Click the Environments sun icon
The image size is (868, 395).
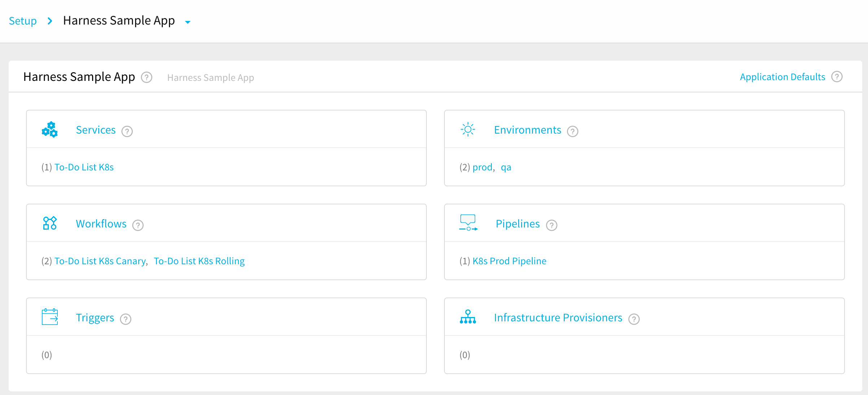(468, 129)
